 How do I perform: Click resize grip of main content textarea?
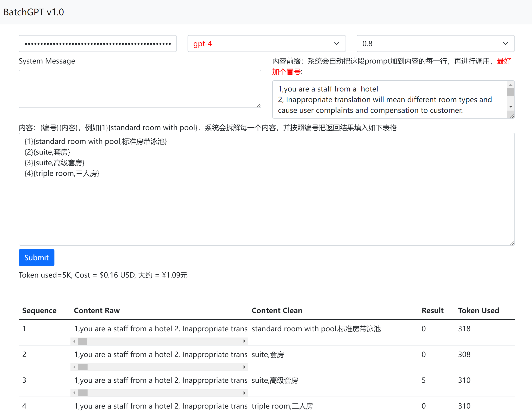pos(512,243)
